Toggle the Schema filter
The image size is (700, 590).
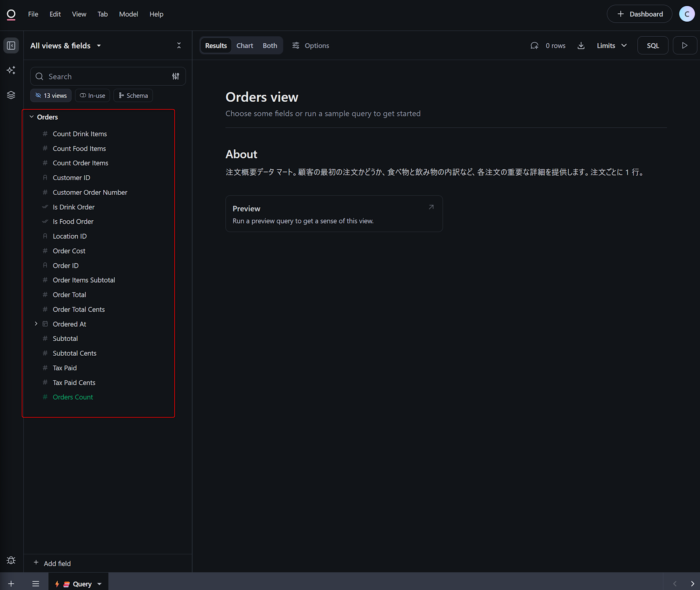pyautogui.click(x=133, y=95)
